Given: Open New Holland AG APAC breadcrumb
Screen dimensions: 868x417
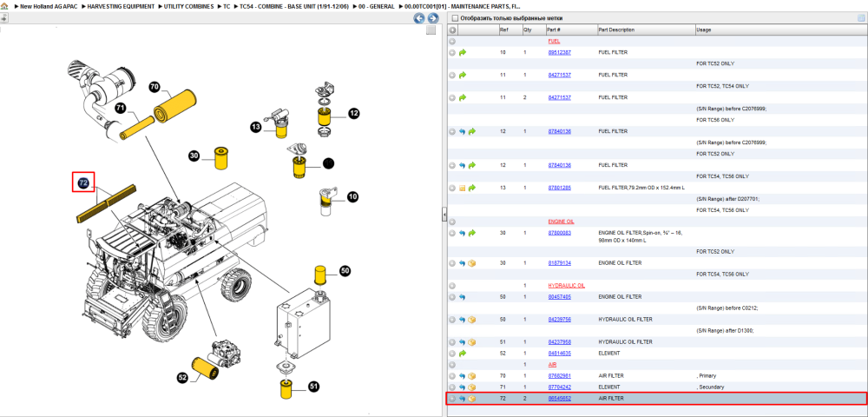Looking at the screenshot, I should [49, 6].
